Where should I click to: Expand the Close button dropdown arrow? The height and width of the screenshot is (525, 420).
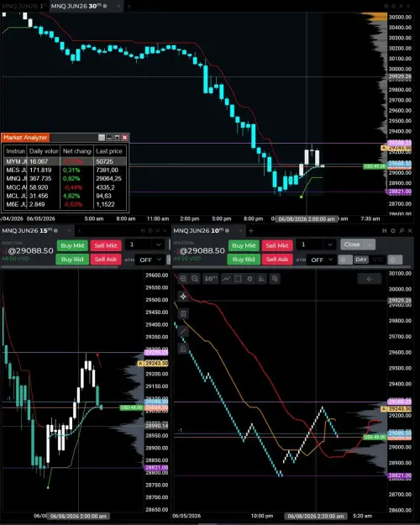tap(370, 244)
